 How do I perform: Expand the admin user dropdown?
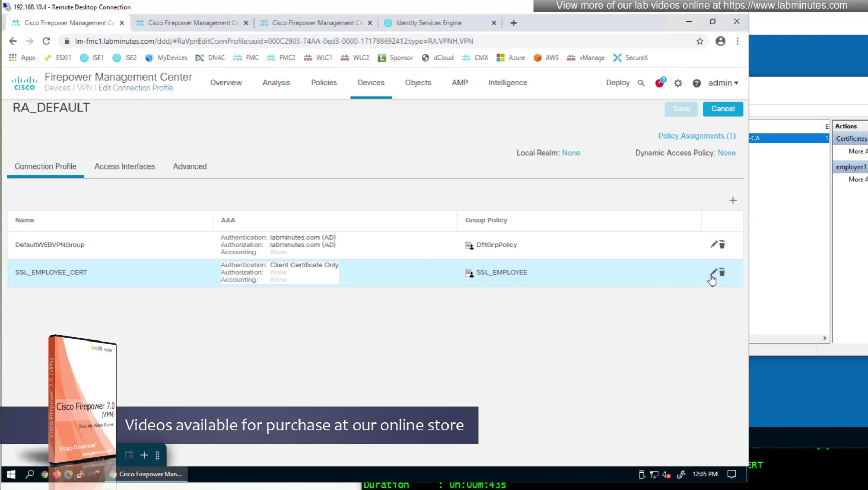(x=723, y=83)
